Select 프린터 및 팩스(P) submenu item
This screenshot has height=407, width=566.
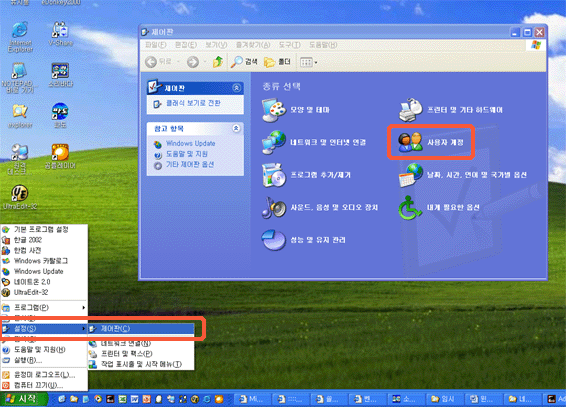141,354
